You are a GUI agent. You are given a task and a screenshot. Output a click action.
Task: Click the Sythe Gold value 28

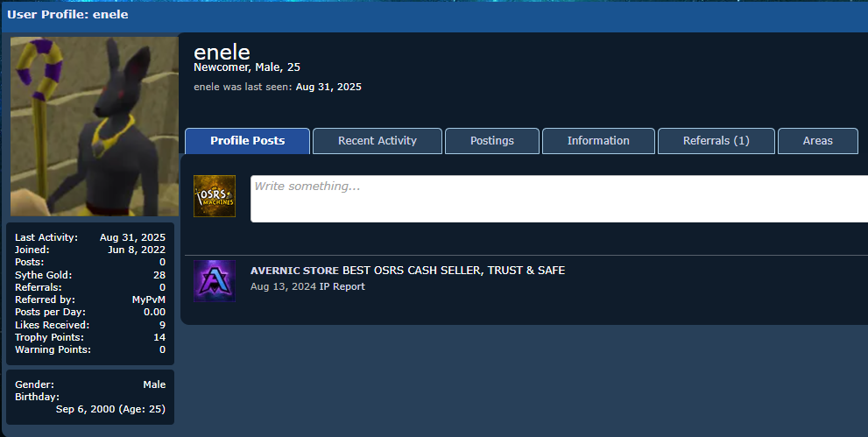pos(159,275)
